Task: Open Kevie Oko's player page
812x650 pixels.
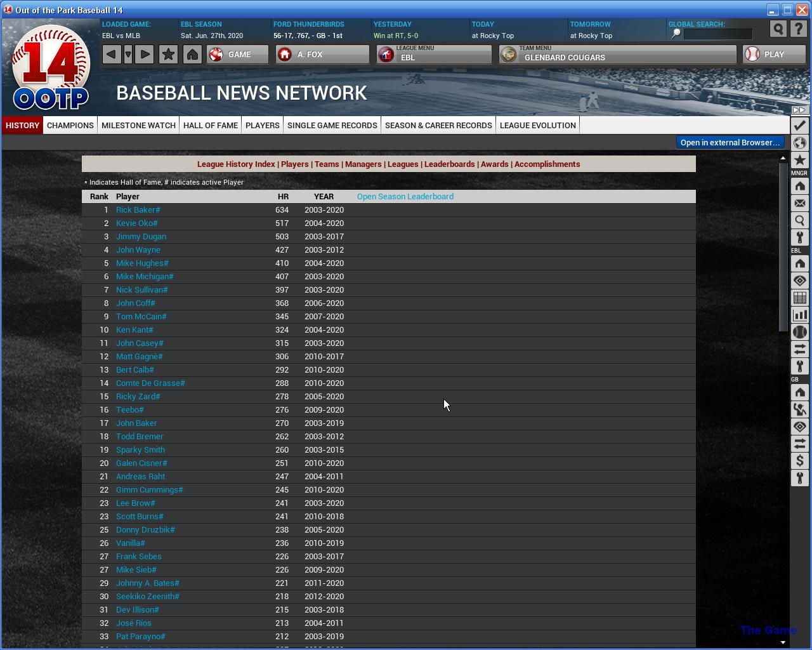Action: 137,223
